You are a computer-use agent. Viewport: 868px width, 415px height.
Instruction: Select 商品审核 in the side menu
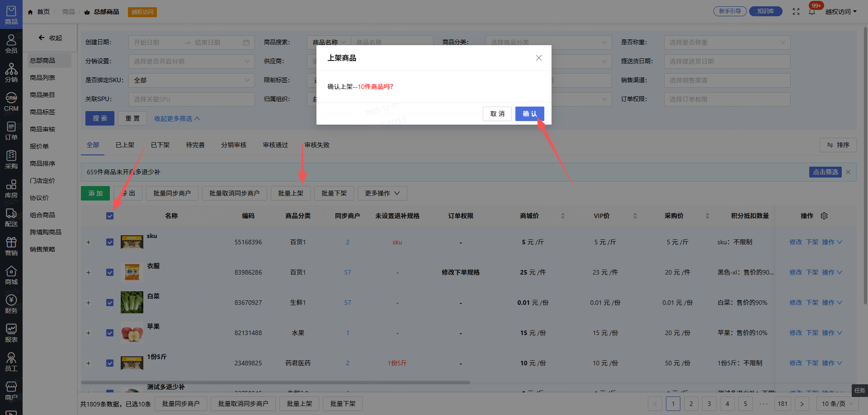tap(42, 129)
